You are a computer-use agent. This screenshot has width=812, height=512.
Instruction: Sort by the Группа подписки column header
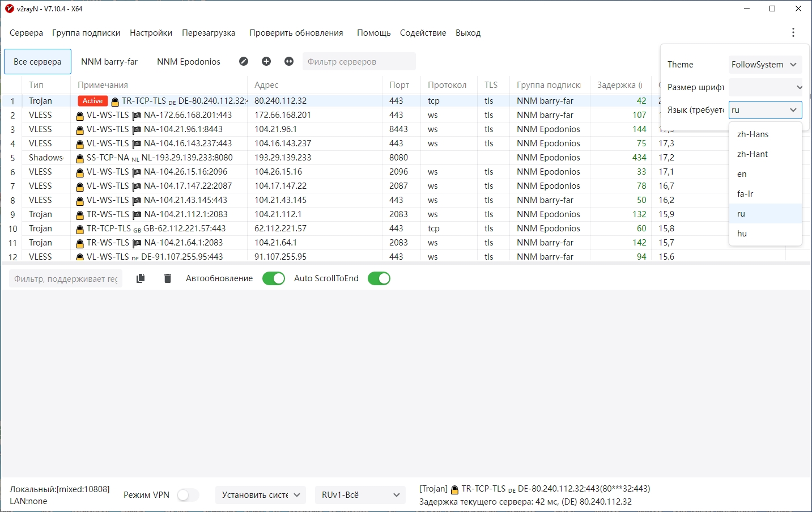click(x=550, y=85)
